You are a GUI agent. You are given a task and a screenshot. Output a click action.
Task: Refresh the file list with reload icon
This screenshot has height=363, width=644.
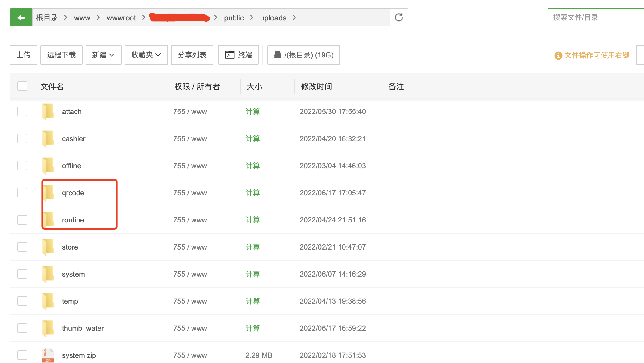click(x=399, y=18)
